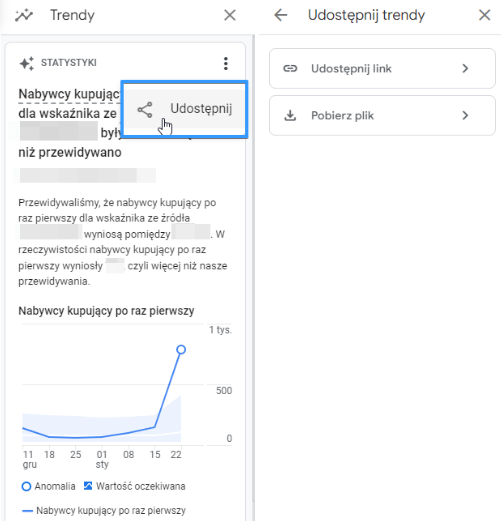Click the STATYSTYKI label

coord(69,62)
